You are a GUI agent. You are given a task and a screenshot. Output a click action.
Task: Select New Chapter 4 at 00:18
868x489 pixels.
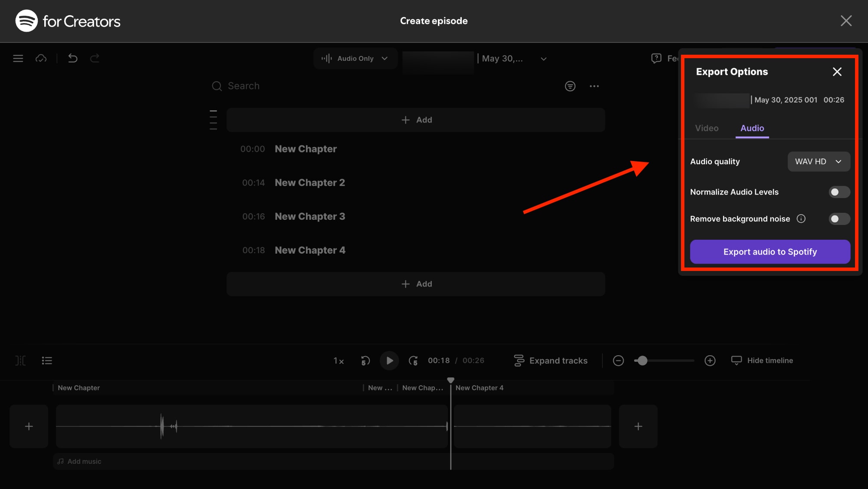point(310,250)
